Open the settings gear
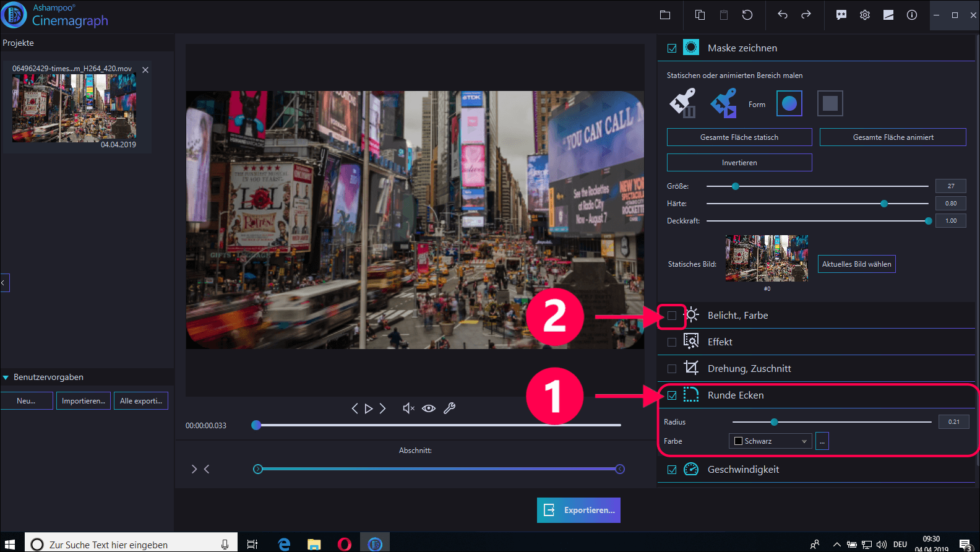Viewport: 980px width, 552px height. (865, 15)
